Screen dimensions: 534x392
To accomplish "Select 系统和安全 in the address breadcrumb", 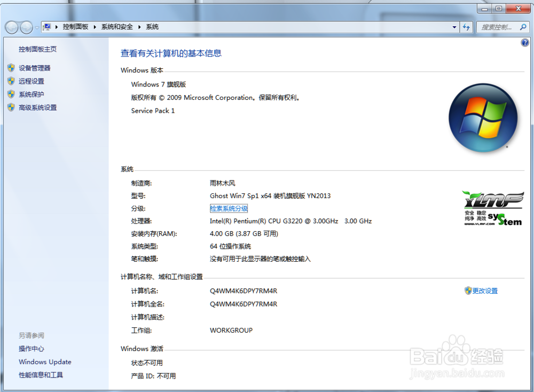I will (117, 27).
